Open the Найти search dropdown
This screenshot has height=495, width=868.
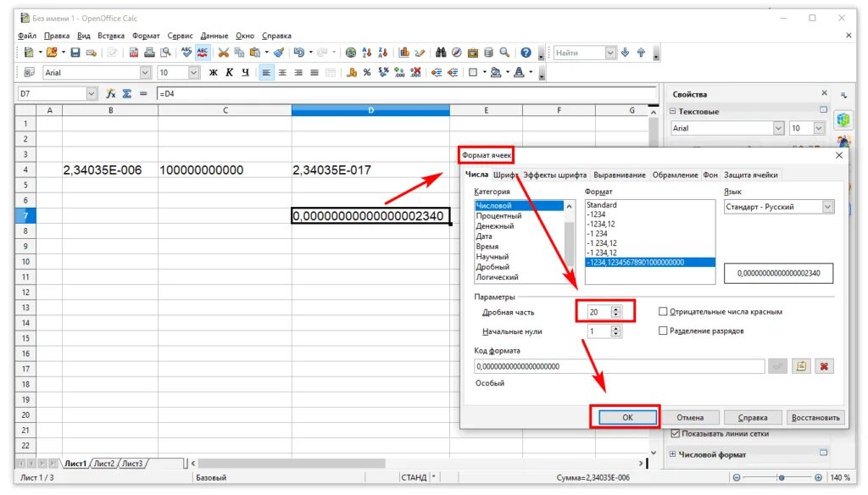point(610,53)
